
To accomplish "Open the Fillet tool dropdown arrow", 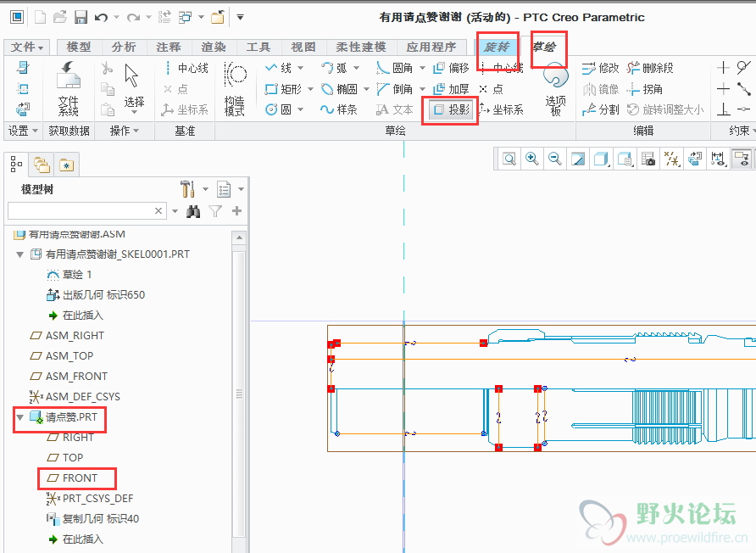I will pyautogui.click(x=422, y=68).
